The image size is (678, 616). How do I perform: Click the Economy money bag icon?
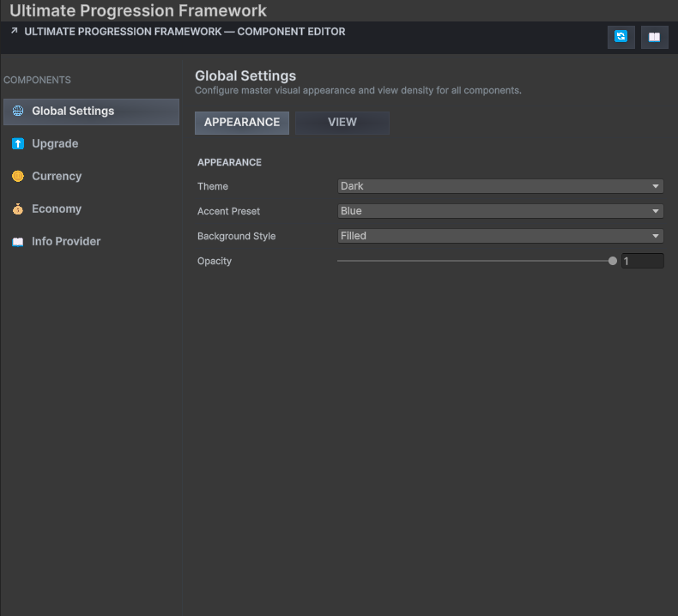(18, 208)
